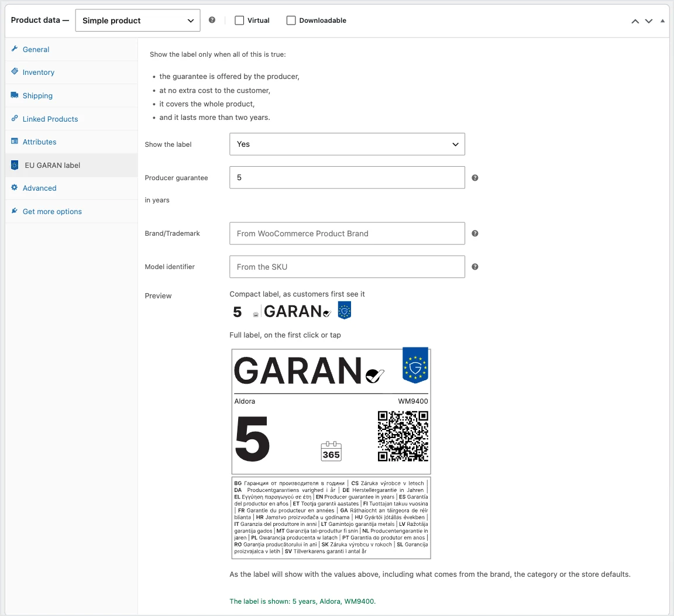This screenshot has width=674, height=616.
Task: Click the 'Show the label' field label
Action: [168, 144]
